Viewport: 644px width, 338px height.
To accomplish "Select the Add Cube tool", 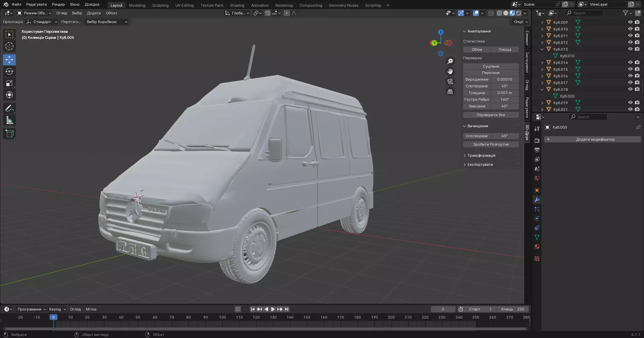I will coord(9,134).
